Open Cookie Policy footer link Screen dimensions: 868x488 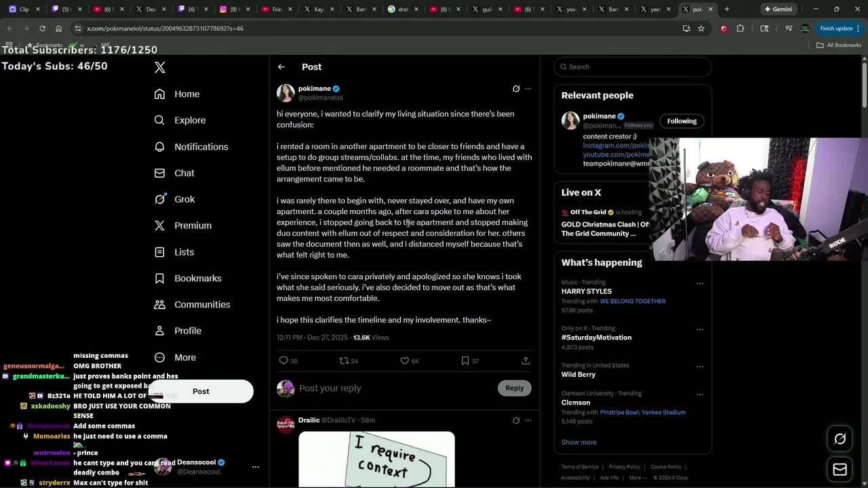[666, 467]
